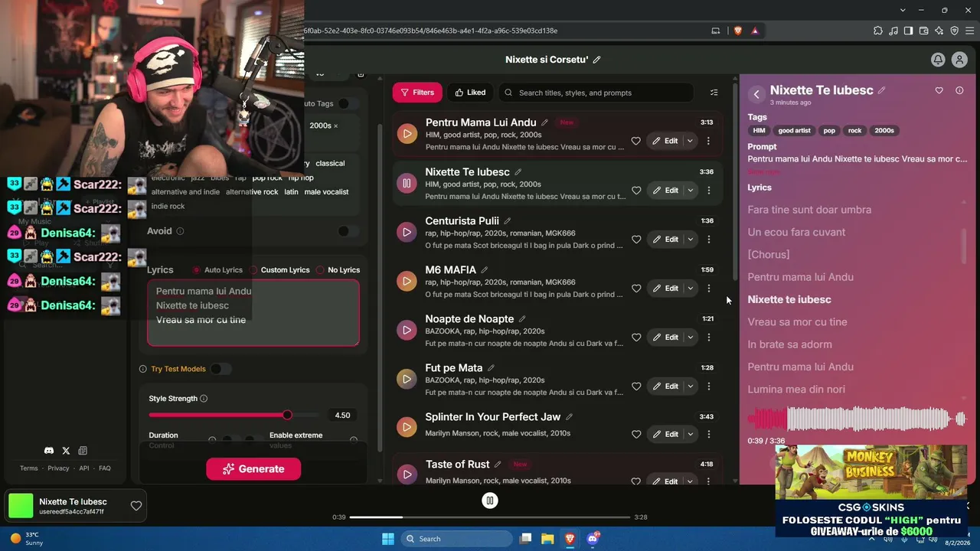Screen dimensions: 980x551
Task: Pause playback in the bottom player
Action: tap(490, 500)
